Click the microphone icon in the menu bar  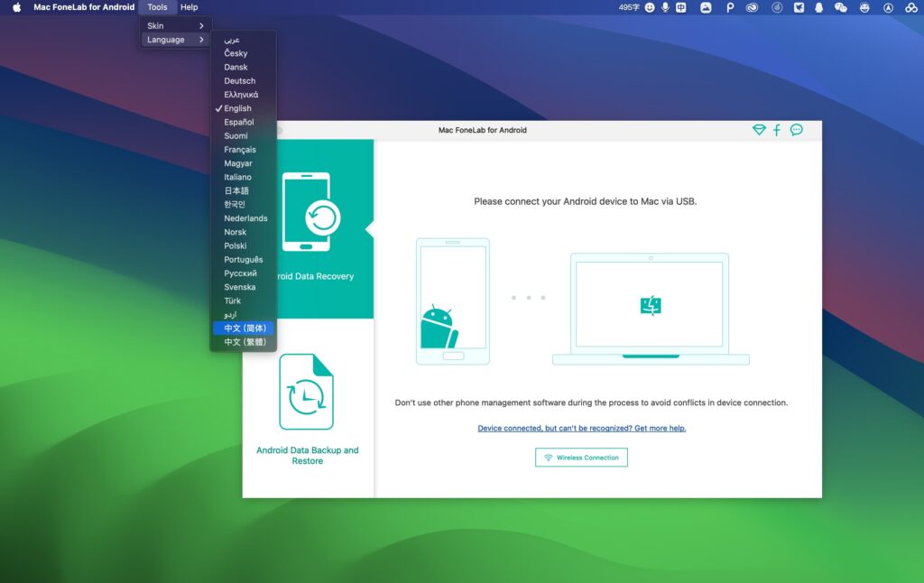click(x=666, y=7)
